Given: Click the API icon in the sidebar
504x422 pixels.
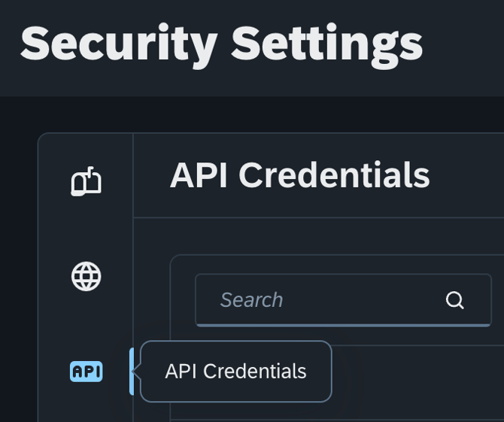Looking at the screenshot, I should coord(87,372).
